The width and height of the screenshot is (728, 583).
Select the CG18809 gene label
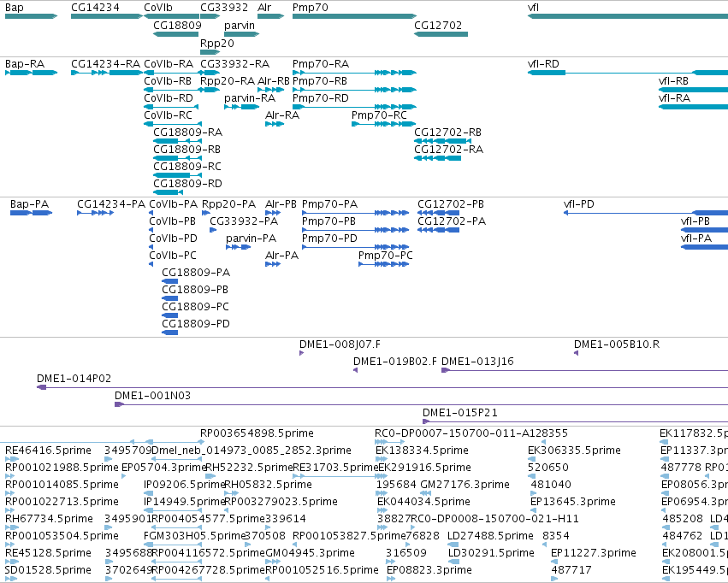click(177, 25)
